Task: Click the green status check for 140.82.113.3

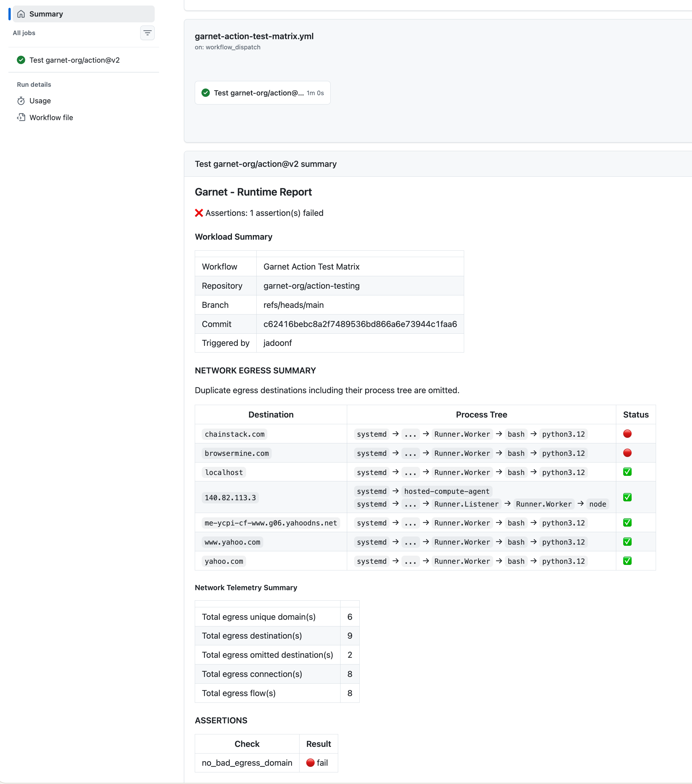Action: click(x=627, y=497)
